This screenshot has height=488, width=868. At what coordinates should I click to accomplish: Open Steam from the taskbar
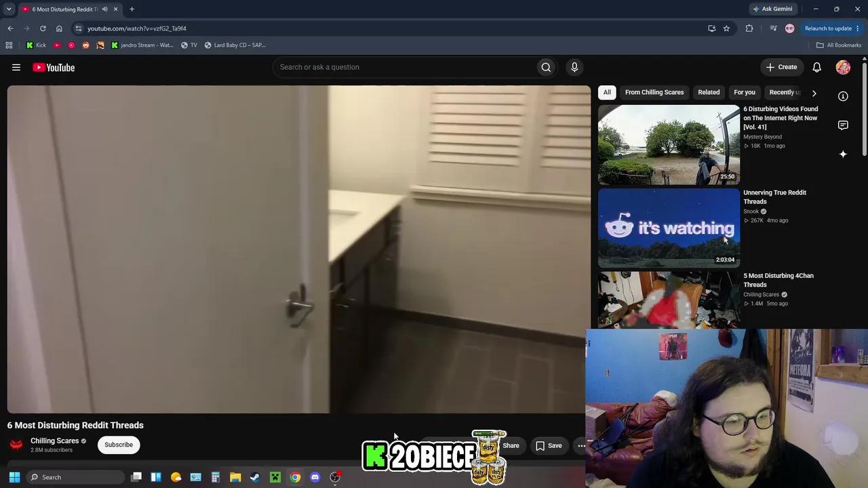(255, 477)
